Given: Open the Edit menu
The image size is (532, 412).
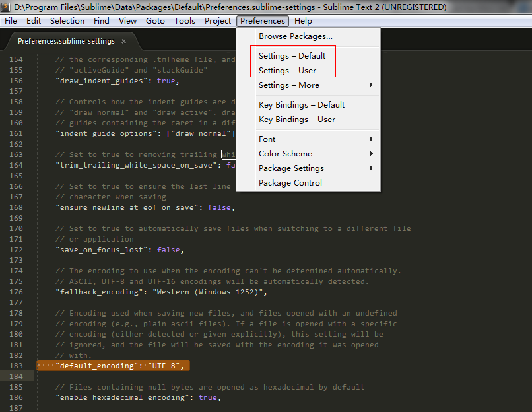Looking at the screenshot, I should [x=33, y=20].
